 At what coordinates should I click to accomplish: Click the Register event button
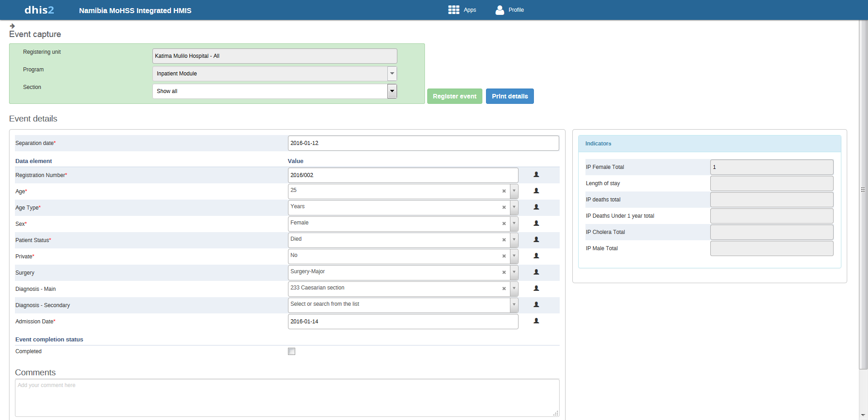coord(454,96)
